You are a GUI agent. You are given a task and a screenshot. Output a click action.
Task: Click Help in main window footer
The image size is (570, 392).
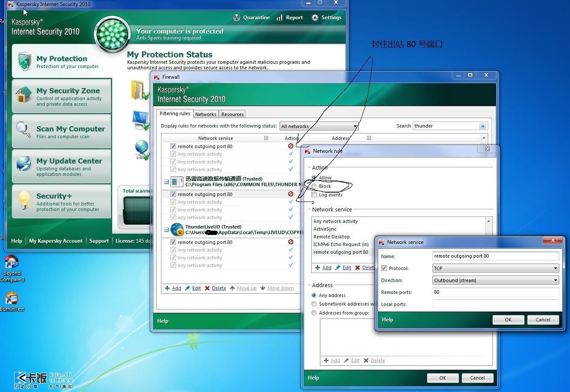click(x=17, y=241)
